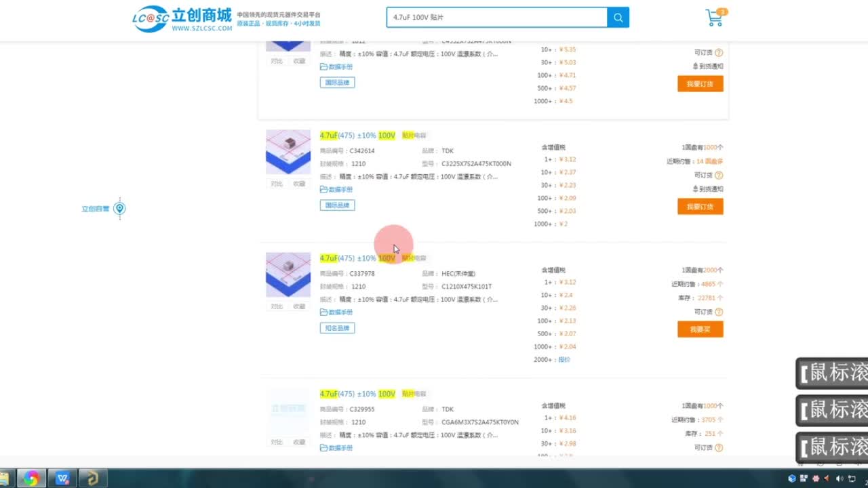Click 收藏 under the C329955 thumbnail
Image resolution: width=868 pixels, height=488 pixels.
(x=299, y=442)
